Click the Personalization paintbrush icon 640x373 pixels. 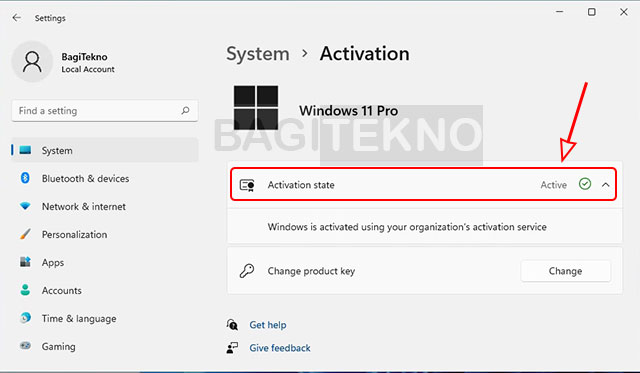pyautogui.click(x=25, y=234)
